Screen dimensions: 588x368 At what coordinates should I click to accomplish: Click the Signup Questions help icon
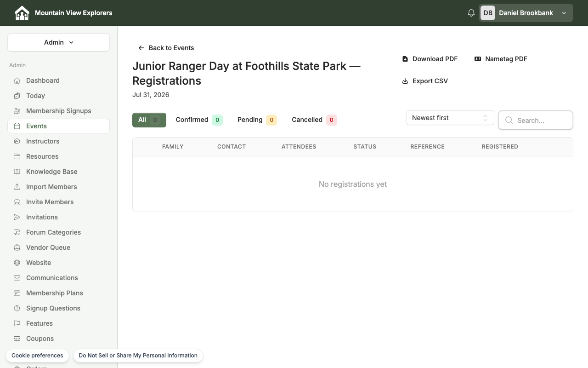pyautogui.click(x=17, y=308)
